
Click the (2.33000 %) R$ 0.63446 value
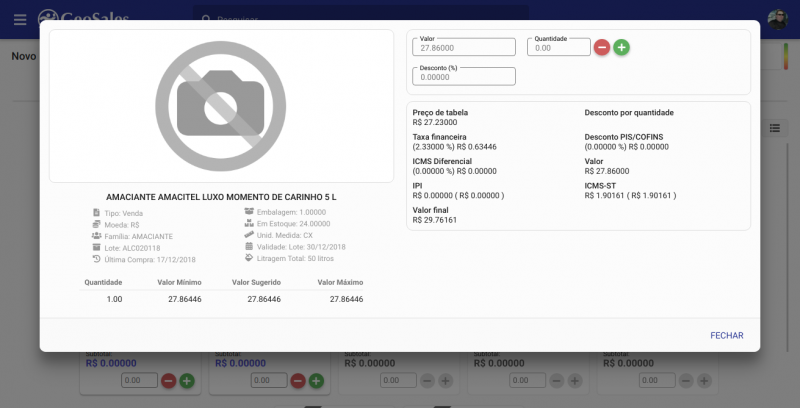click(455, 147)
